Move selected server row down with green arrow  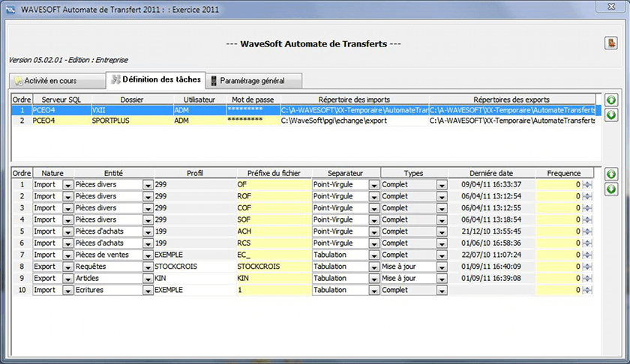point(611,115)
